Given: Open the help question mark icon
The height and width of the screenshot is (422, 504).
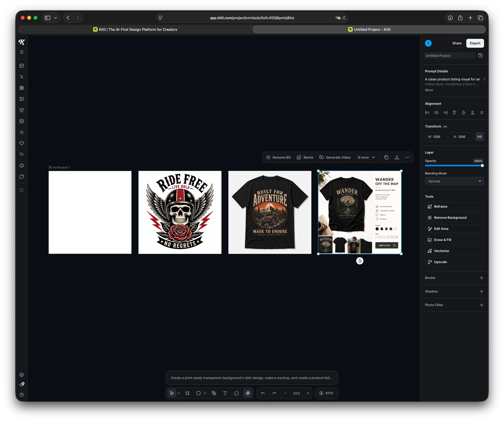Looking at the screenshot, I should pos(22,395).
